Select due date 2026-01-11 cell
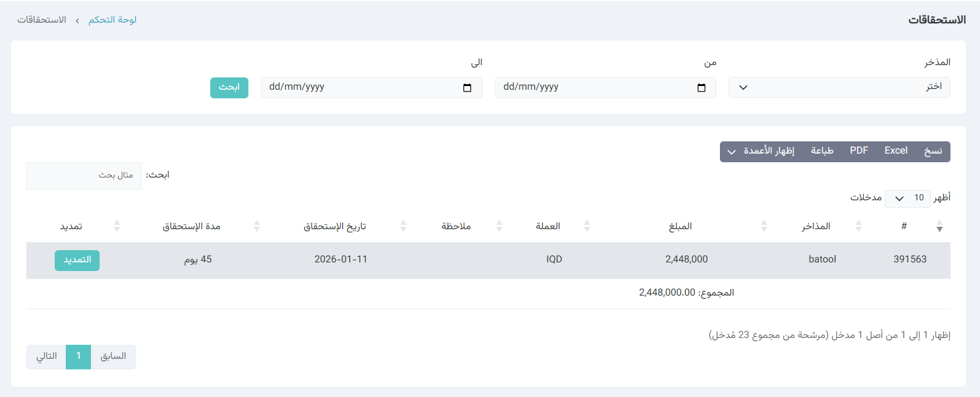 (341, 260)
